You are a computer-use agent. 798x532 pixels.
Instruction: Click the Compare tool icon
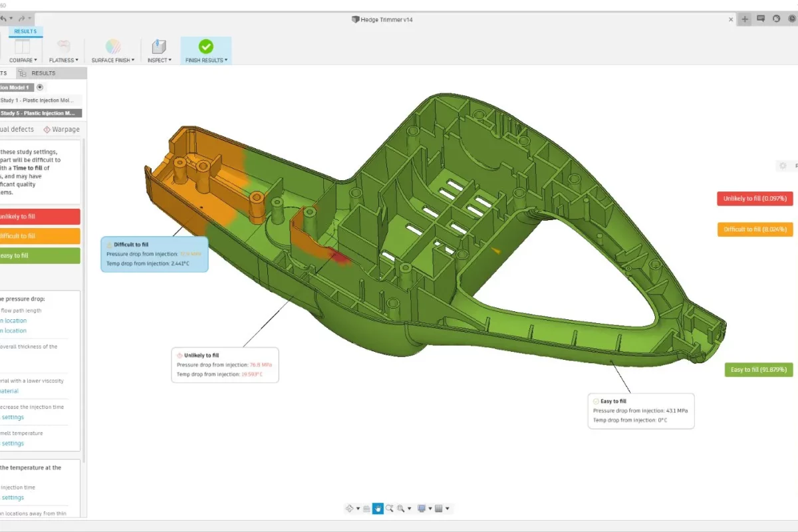click(x=23, y=47)
